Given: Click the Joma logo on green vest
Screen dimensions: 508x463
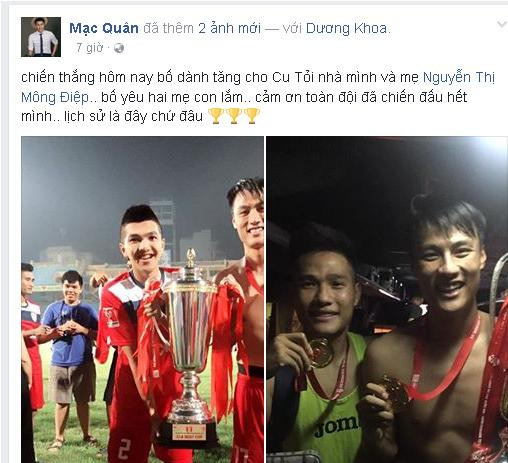Looking at the screenshot, I should [336, 426].
